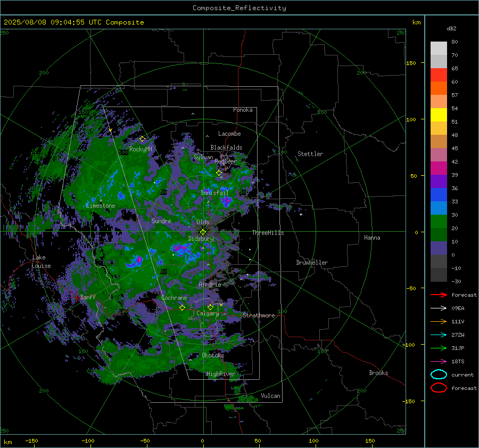Click the HighRiver label
Viewport: 479px width, 448px height.
pos(220,374)
